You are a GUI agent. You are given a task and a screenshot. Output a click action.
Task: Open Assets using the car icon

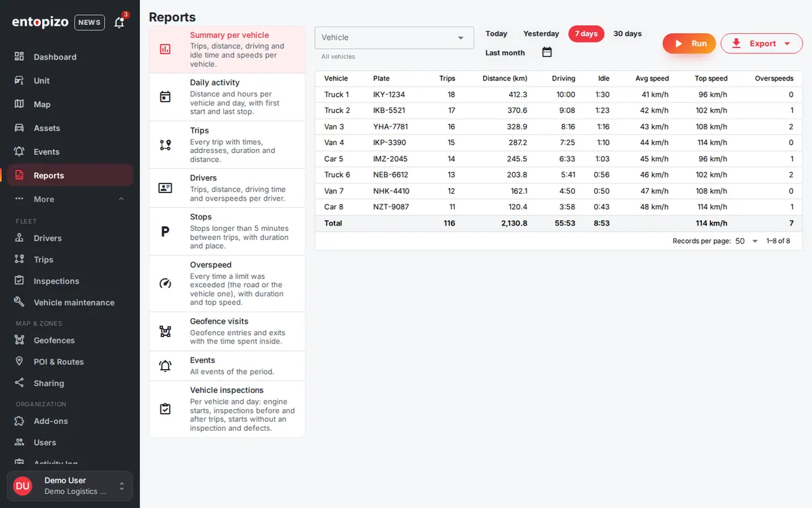click(20, 128)
